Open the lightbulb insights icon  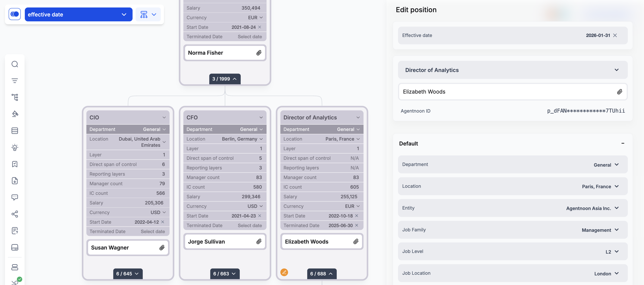click(x=15, y=147)
